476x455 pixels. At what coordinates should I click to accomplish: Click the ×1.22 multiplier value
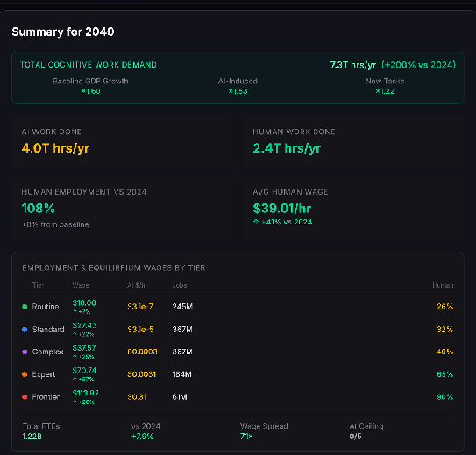click(385, 91)
